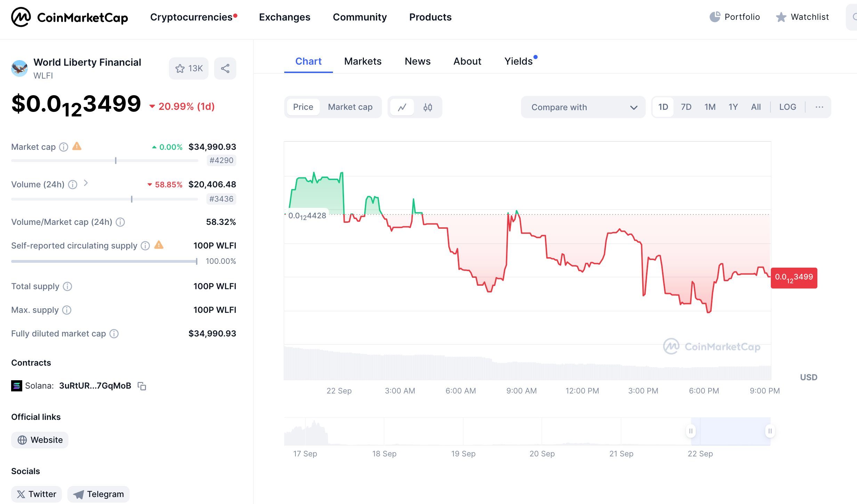Open the Portfolio pie chart icon
Image resolution: width=857 pixels, height=504 pixels.
715,17
